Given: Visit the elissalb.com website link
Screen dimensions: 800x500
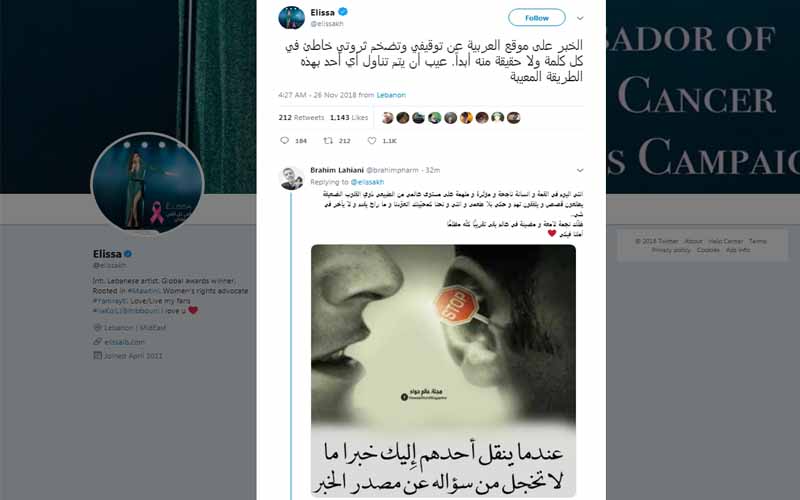Looking at the screenshot, I should [x=124, y=342].
